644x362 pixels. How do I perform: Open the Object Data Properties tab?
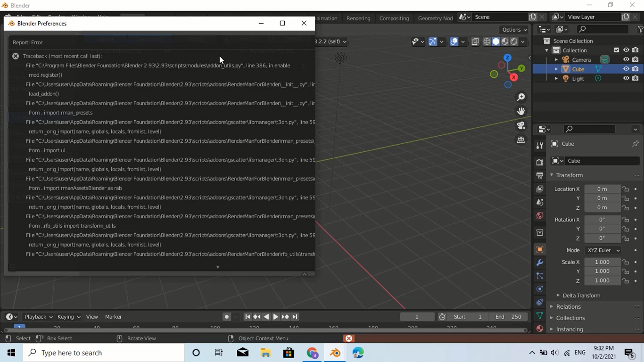point(539,314)
